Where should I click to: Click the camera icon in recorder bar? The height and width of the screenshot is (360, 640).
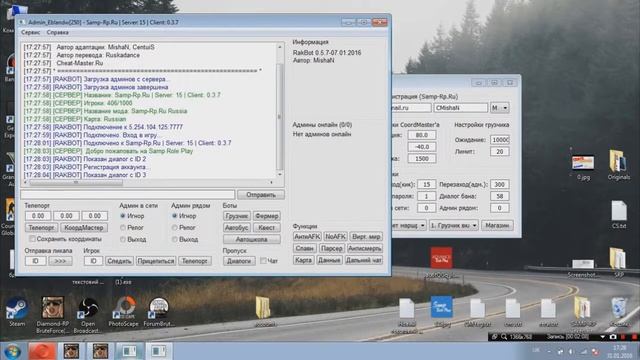[x=613, y=337]
